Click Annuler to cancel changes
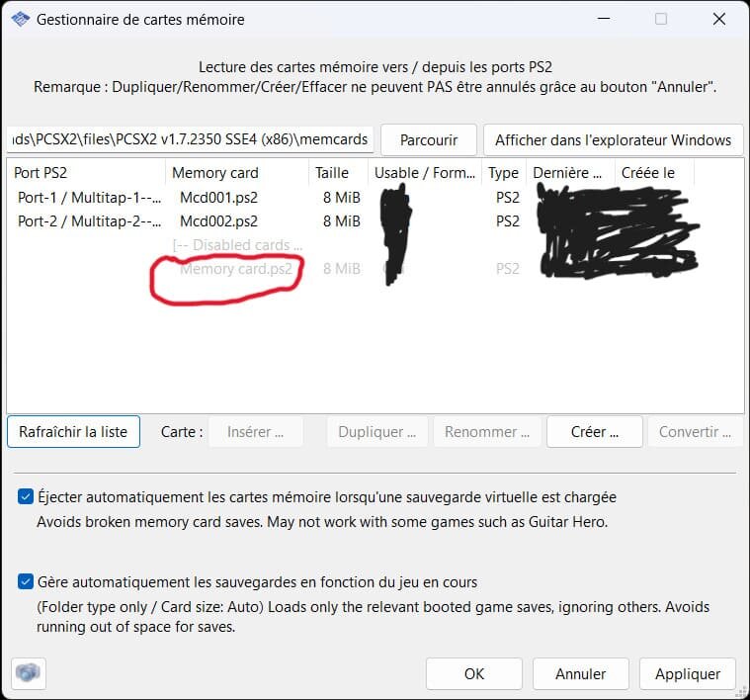750x700 pixels. (x=580, y=673)
